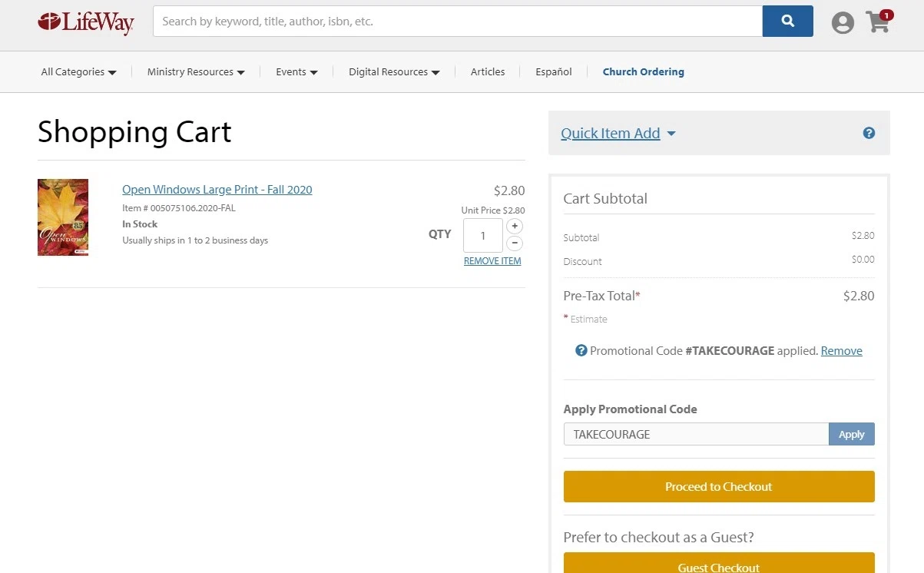Click the Usually ships in 1 to 2 business days text
This screenshot has height=573, width=924.
click(x=195, y=240)
